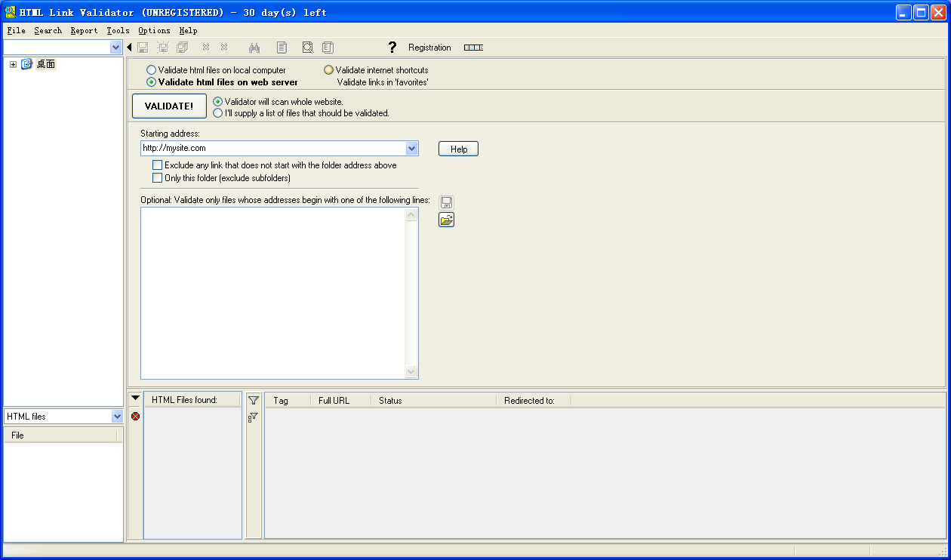Click the binoculars search toolbar icon
The height and width of the screenshot is (560, 951).
pos(254,48)
